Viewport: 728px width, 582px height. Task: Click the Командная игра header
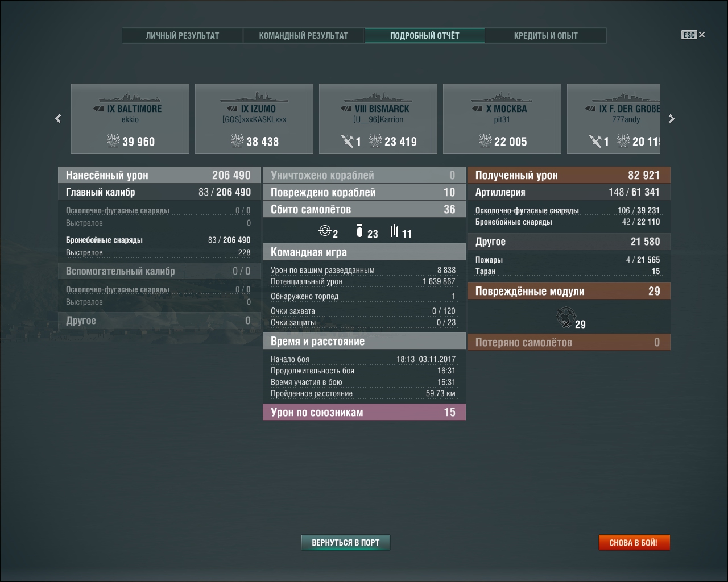(364, 252)
